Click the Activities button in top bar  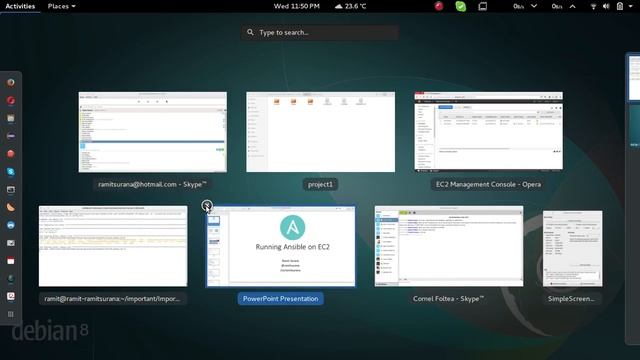tap(20, 6)
